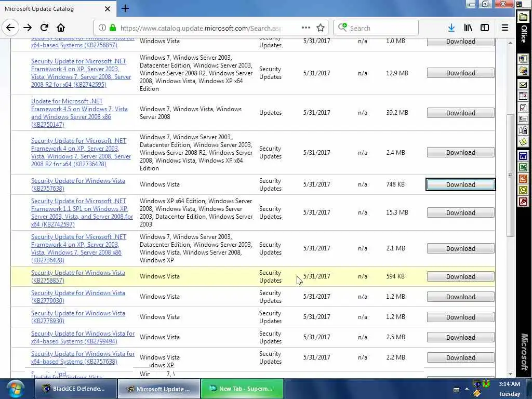Open Windows Vista KB2778930 update link
532x399 pixels.
pyautogui.click(x=78, y=317)
